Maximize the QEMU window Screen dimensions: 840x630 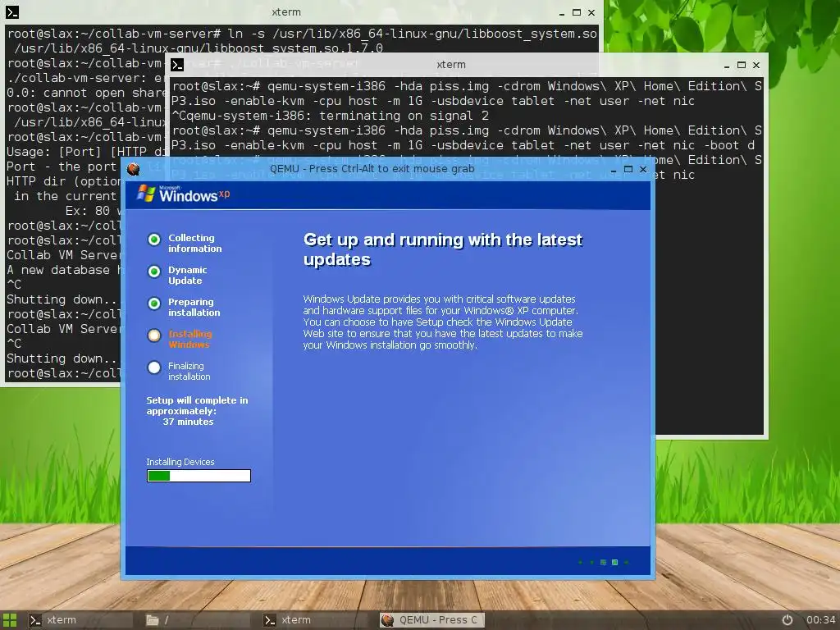[628, 169]
